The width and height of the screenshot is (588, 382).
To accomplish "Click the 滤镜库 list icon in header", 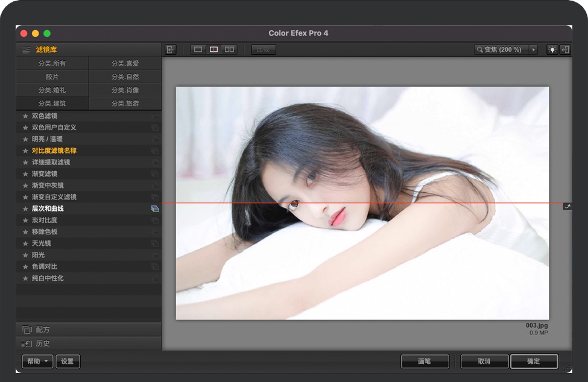I will coord(27,50).
